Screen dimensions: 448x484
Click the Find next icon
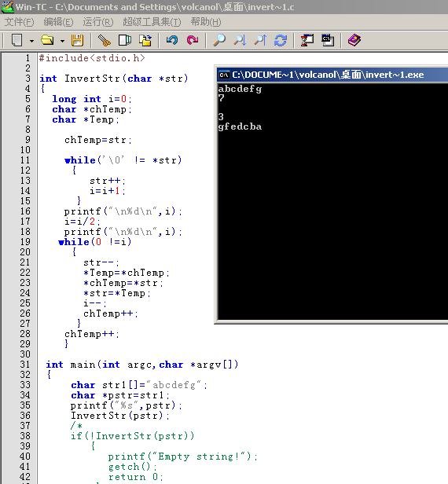click(x=240, y=40)
